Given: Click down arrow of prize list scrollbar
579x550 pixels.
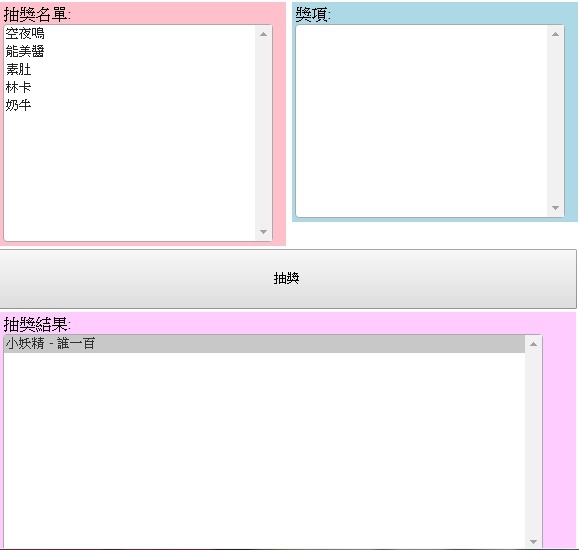Looking at the screenshot, I should pyautogui.click(x=555, y=208).
